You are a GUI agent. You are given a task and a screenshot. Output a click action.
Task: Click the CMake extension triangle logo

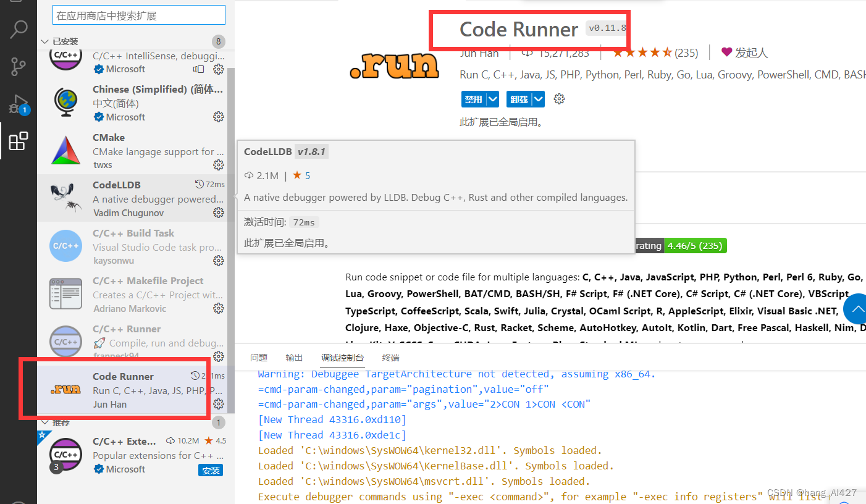(x=65, y=150)
